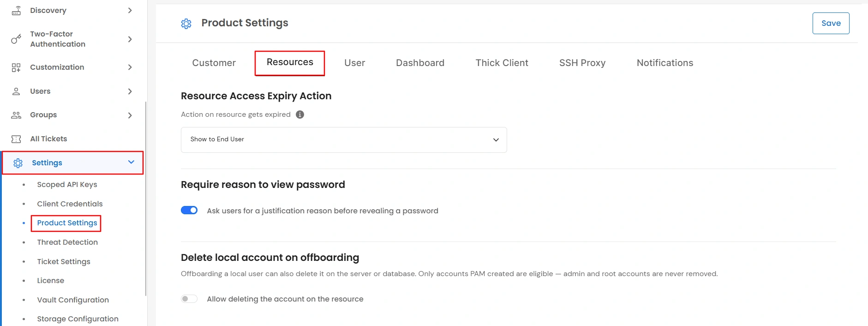Click info icon beside resource expiry label
Screen dimensions: 868x326
tap(300, 115)
